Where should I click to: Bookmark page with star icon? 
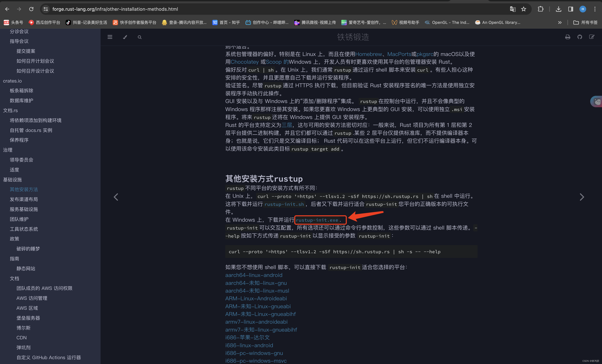[x=524, y=9]
